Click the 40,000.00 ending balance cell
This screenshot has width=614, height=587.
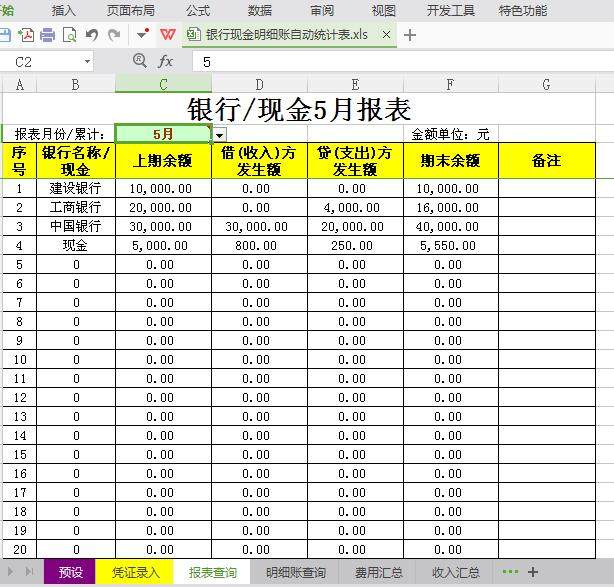pos(451,226)
